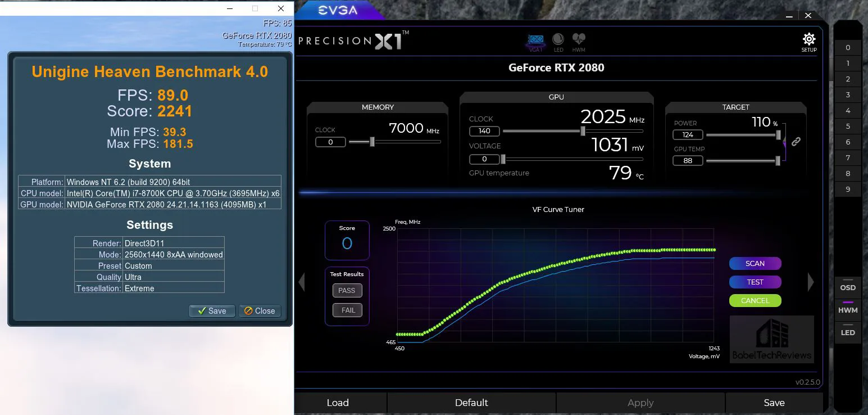
Task: Click the version v0.2.5.0 label
Action: (x=807, y=382)
